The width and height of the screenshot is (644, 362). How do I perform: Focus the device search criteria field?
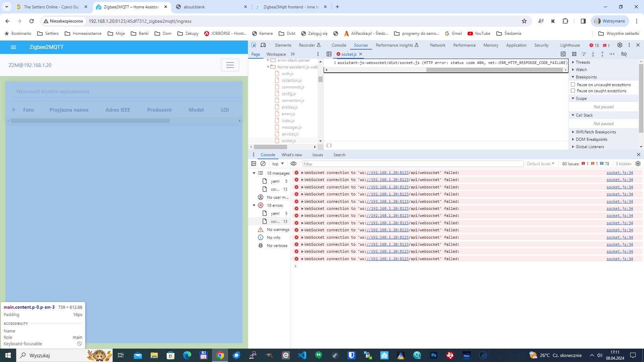127,92
